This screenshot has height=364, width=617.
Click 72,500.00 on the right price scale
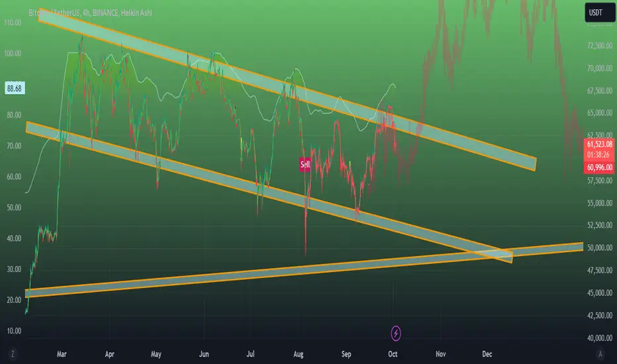[x=600, y=46]
